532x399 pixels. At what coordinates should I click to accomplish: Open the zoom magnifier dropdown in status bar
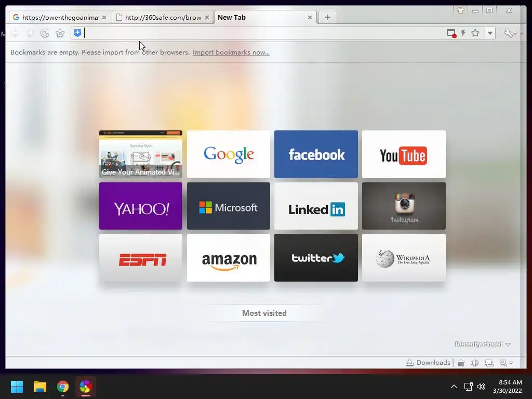coord(506,363)
